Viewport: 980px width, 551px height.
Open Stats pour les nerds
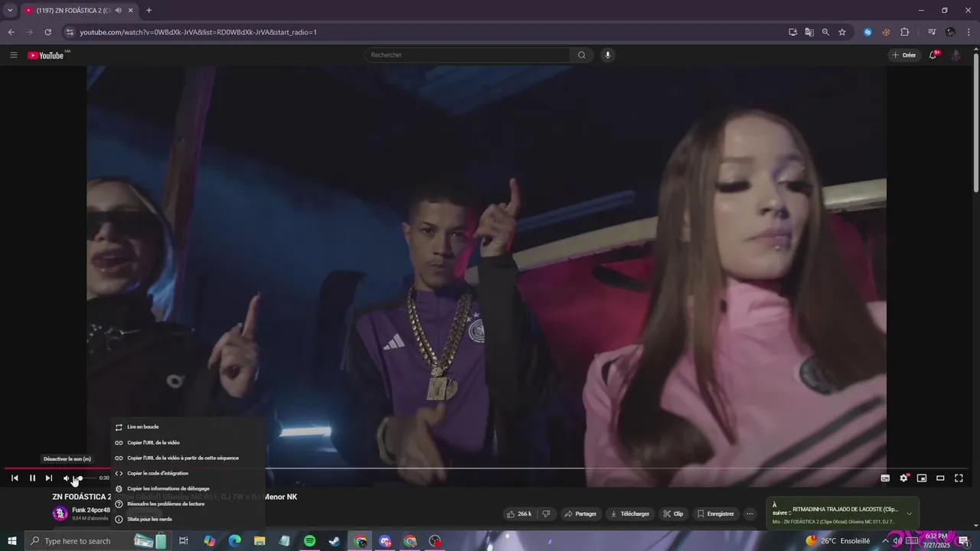[188, 519]
